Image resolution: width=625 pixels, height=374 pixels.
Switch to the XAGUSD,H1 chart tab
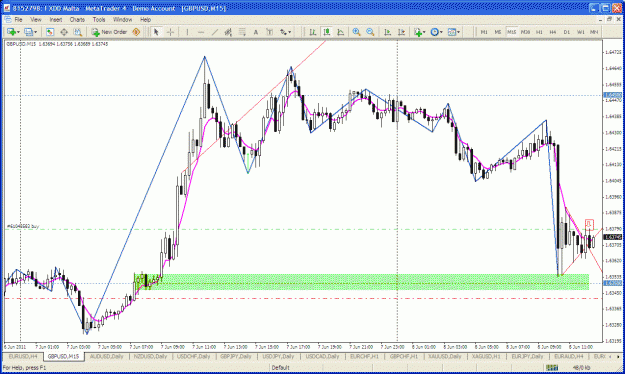[x=486, y=356]
